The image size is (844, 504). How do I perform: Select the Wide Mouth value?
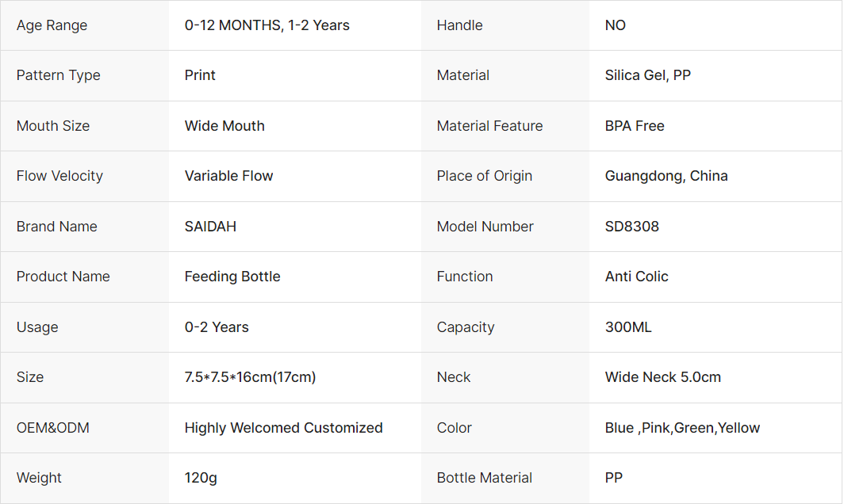224,126
